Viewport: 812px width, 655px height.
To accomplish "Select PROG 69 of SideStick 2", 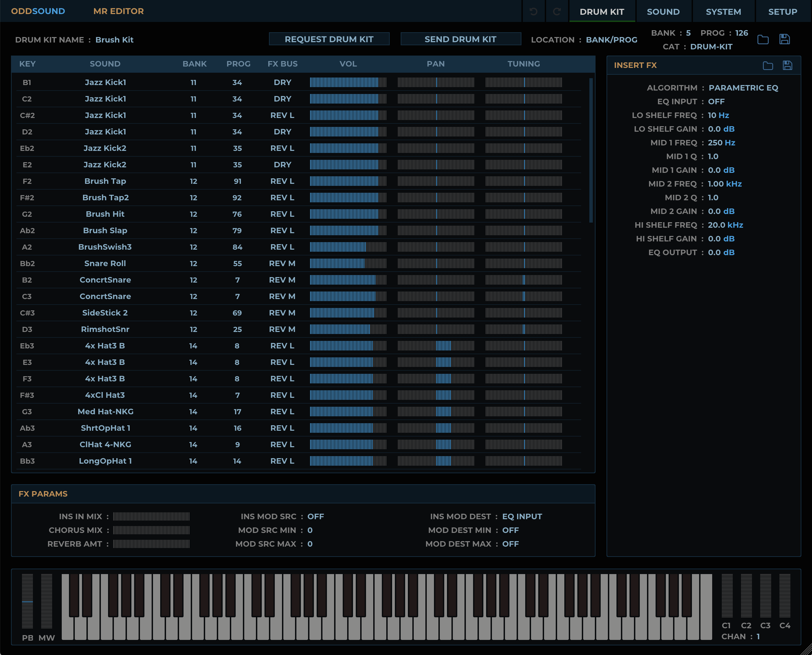I will point(237,313).
